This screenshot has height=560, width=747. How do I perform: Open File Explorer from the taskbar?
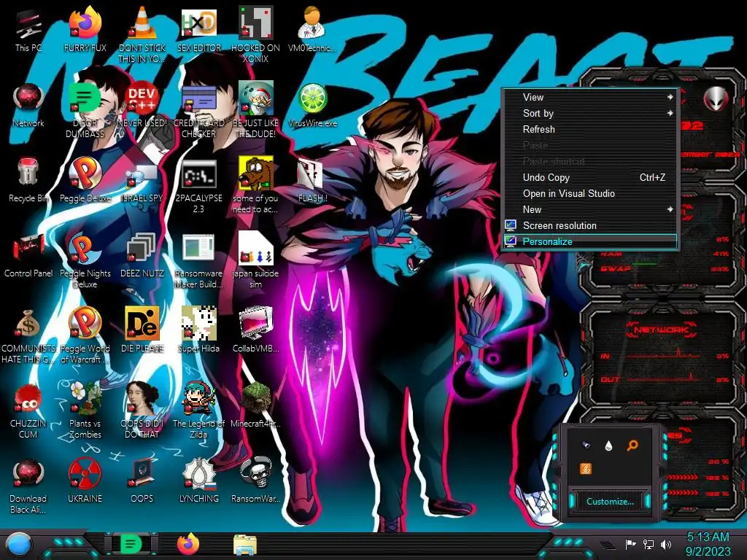(x=245, y=545)
